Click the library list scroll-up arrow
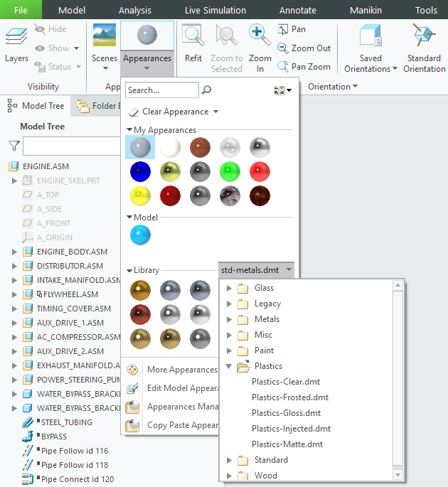The image size is (448, 487). (x=398, y=285)
